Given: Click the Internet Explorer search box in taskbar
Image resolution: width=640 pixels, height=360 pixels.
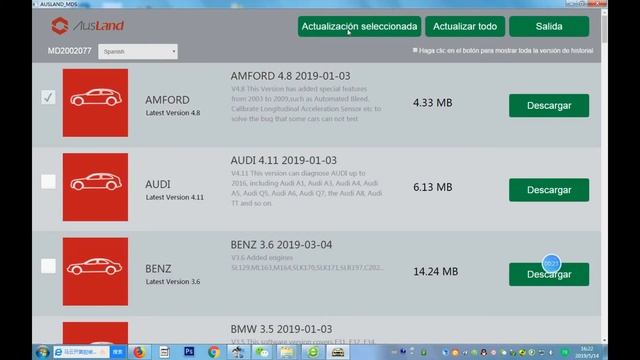Looking at the screenshot, I should coord(81,352).
